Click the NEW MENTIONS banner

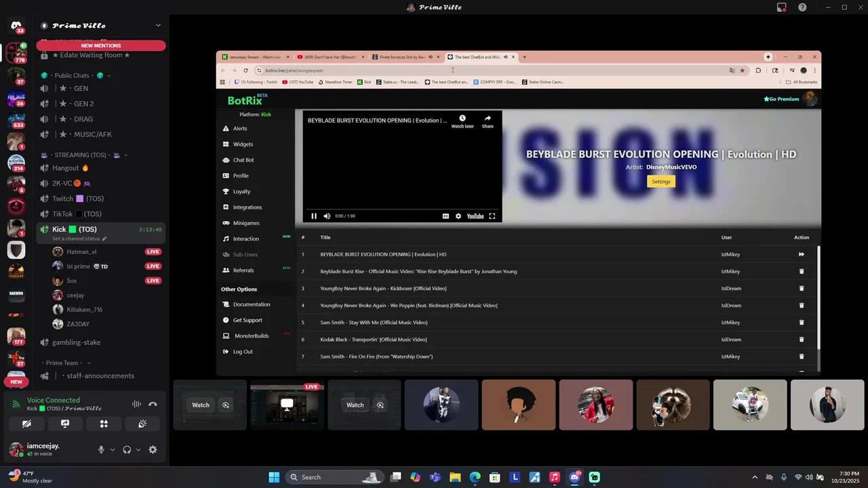(101, 45)
